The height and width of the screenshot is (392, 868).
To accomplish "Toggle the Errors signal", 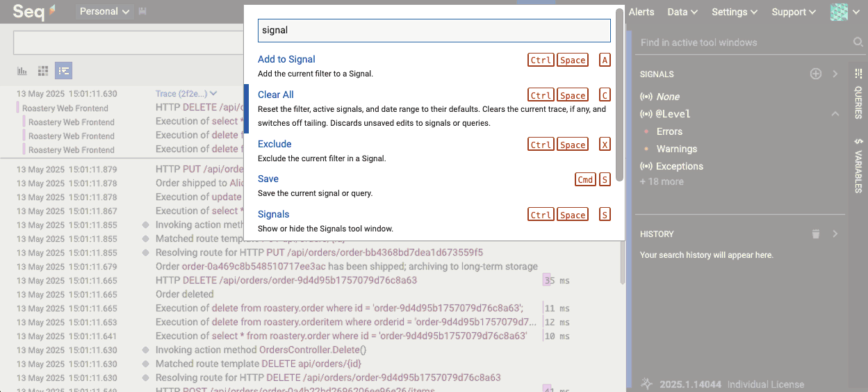I will click(x=669, y=131).
